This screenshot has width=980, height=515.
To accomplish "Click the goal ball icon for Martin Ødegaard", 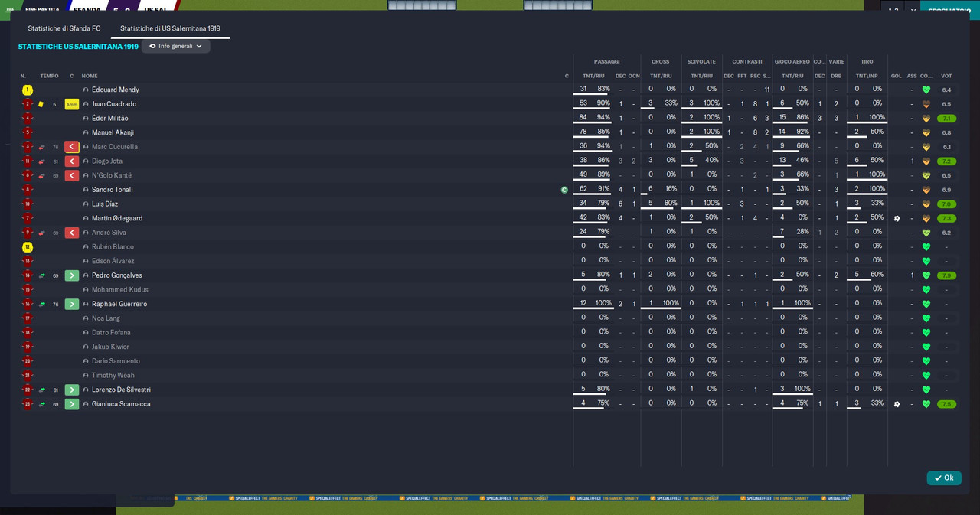I will 897,218.
